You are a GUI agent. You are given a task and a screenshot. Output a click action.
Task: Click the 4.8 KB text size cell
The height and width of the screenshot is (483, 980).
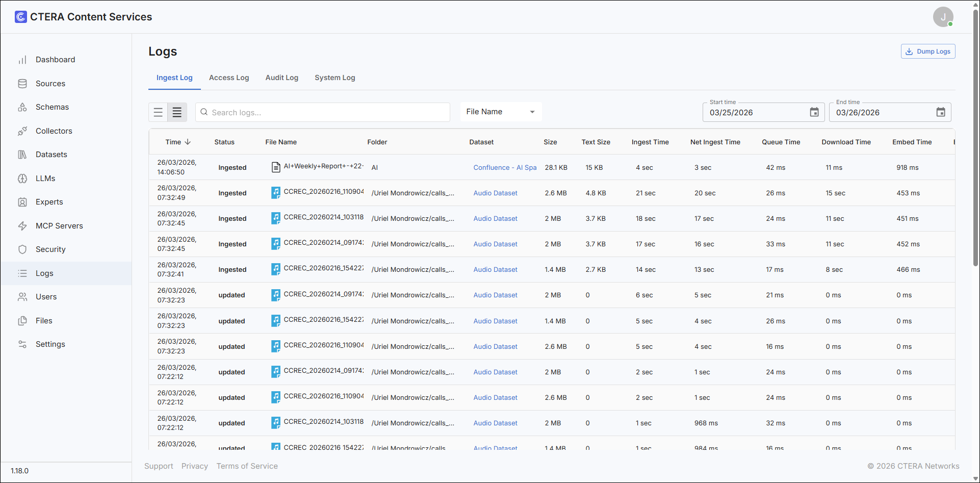click(596, 193)
